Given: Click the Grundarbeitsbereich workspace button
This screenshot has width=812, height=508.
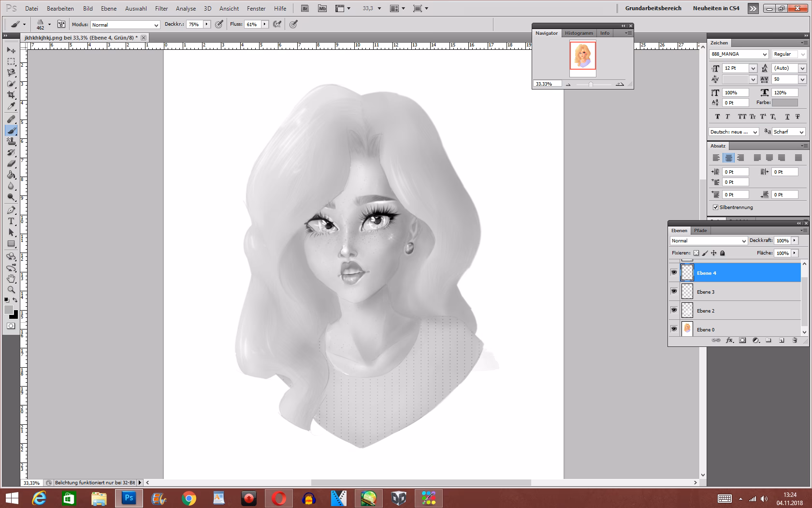Looking at the screenshot, I should [x=653, y=8].
